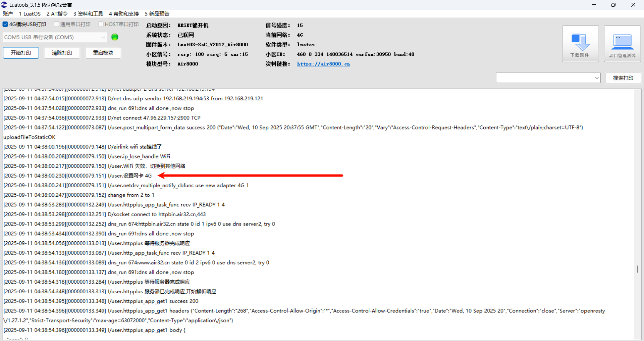Click the log panel vertical scrollbar thumb
644x341 pixels.
(x=637, y=269)
